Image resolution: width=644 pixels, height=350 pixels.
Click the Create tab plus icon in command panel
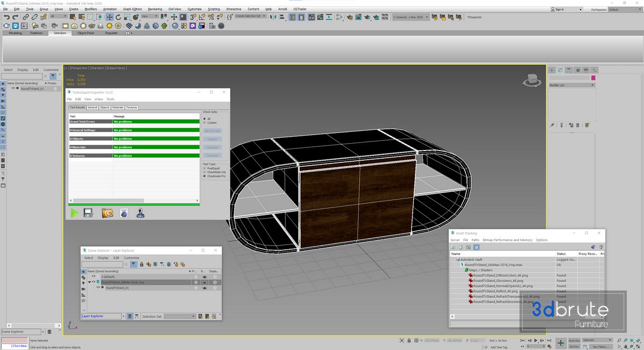point(552,70)
